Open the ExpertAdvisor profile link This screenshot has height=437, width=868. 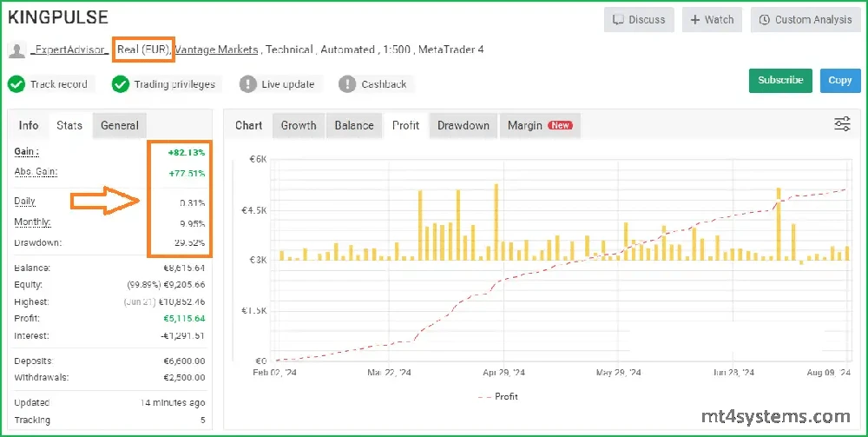coord(69,50)
